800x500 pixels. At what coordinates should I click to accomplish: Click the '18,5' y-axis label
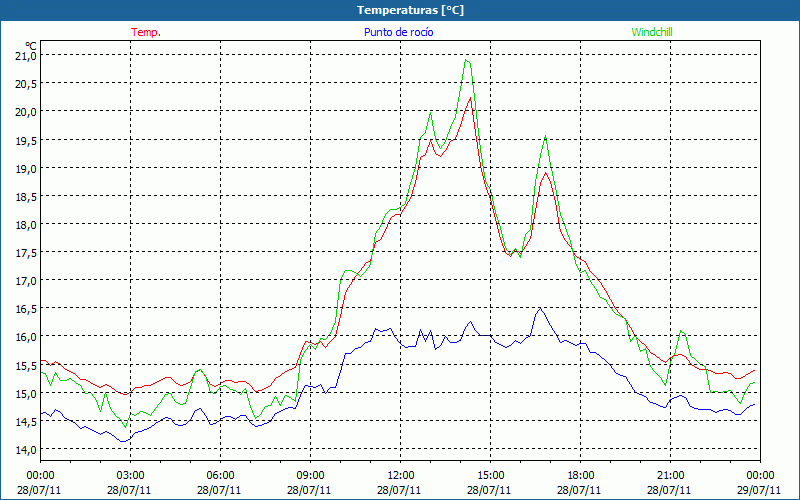[26, 196]
